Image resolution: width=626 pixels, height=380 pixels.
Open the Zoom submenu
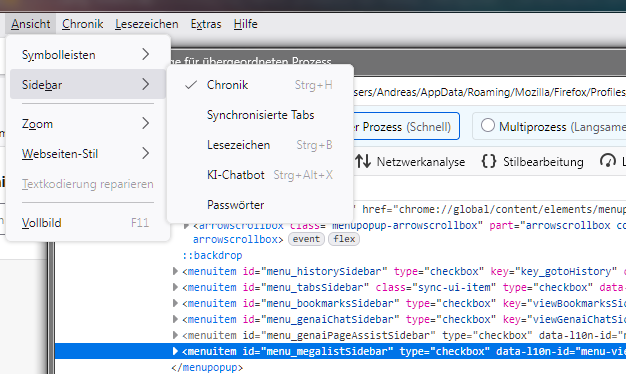click(x=88, y=123)
